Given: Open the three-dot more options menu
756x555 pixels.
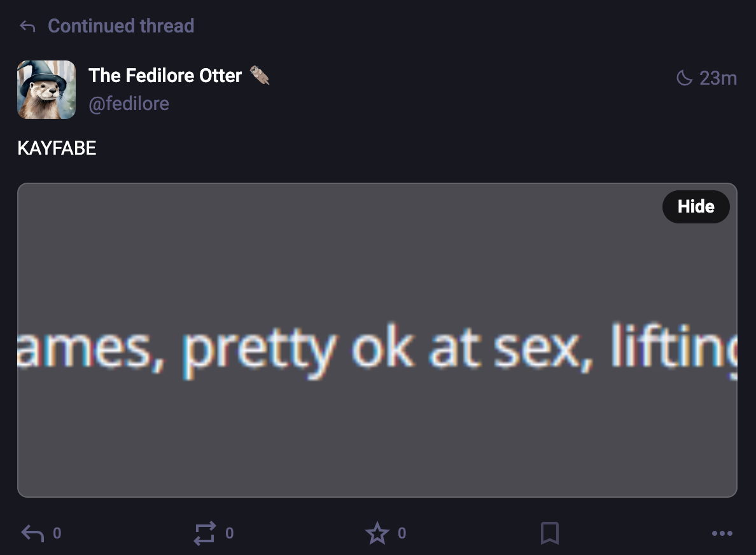Looking at the screenshot, I should 722,533.
